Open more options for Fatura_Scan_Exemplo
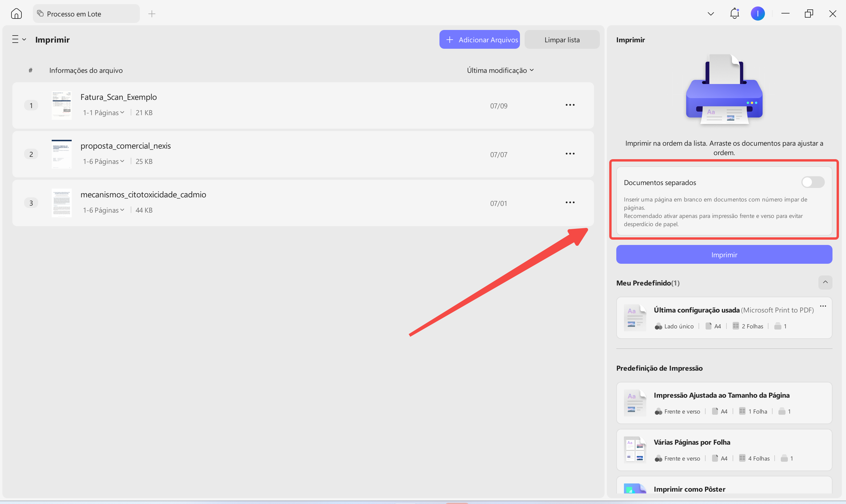The height and width of the screenshot is (504, 846). pyautogui.click(x=570, y=105)
